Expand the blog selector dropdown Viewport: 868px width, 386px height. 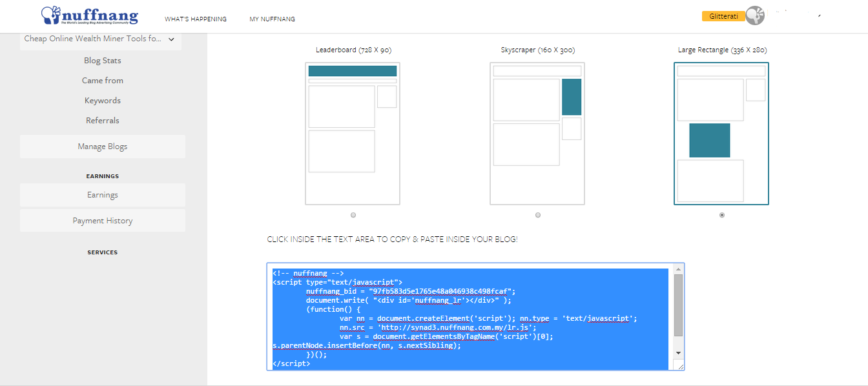pos(101,39)
